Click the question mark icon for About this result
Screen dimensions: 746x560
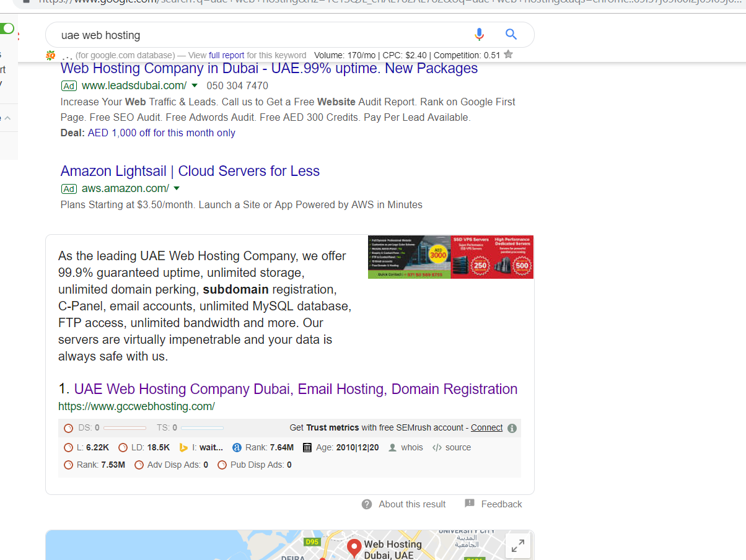367,504
